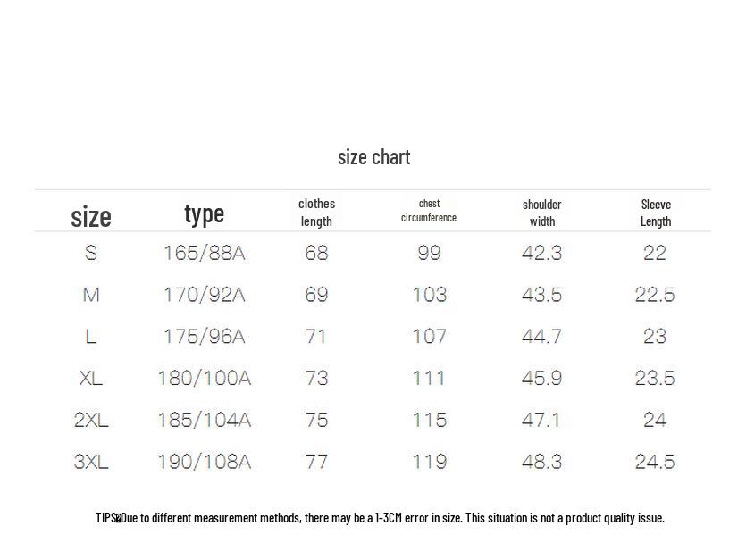The image size is (746, 560).
Task: Click sleeve length value 24.5
Action: (655, 462)
